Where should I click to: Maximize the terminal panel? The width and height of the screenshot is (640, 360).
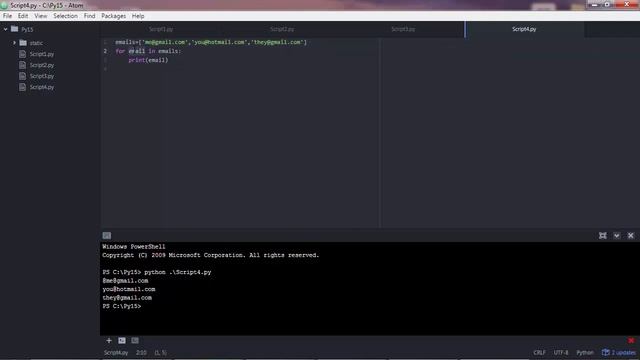pyautogui.click(x=602, y=236)
